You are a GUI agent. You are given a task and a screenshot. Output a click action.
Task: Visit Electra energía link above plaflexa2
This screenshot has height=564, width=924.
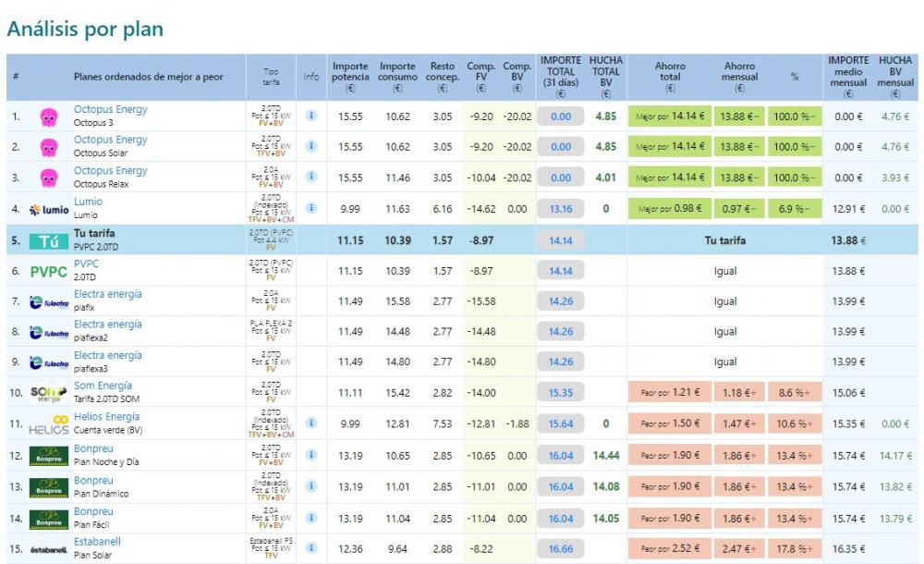(108, 324)
